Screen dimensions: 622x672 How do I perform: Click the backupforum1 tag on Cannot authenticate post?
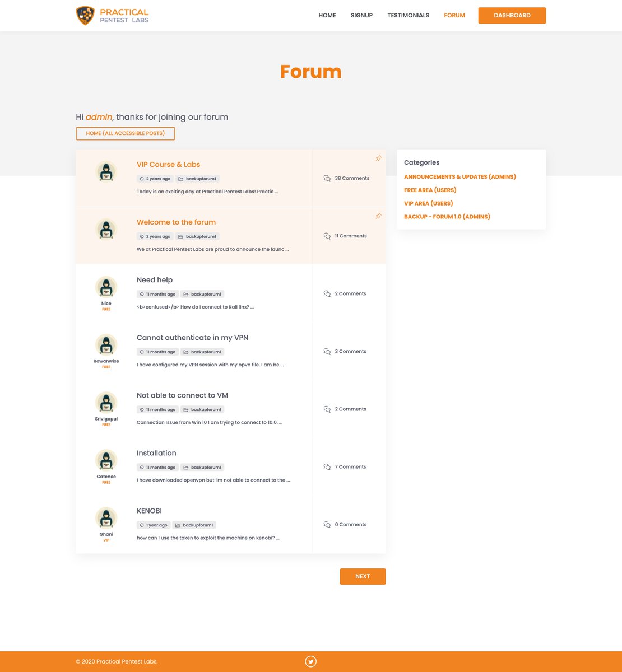tap(202, 352)
